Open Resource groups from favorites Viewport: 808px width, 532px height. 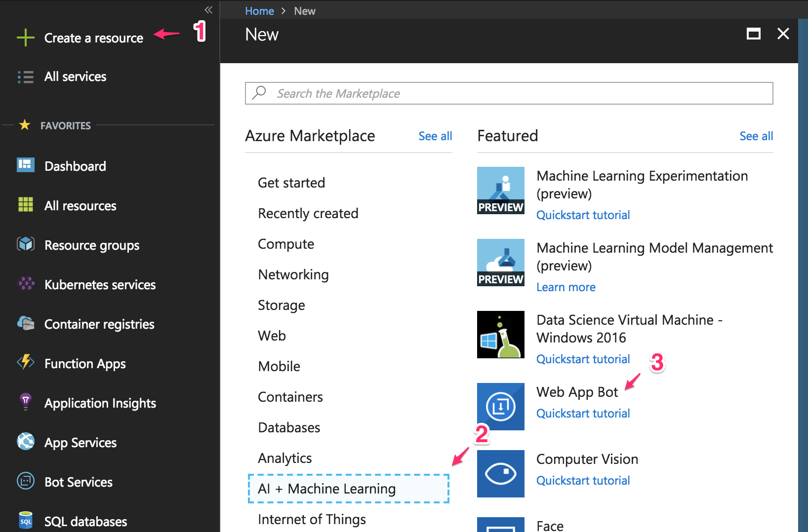pos(92,246)
